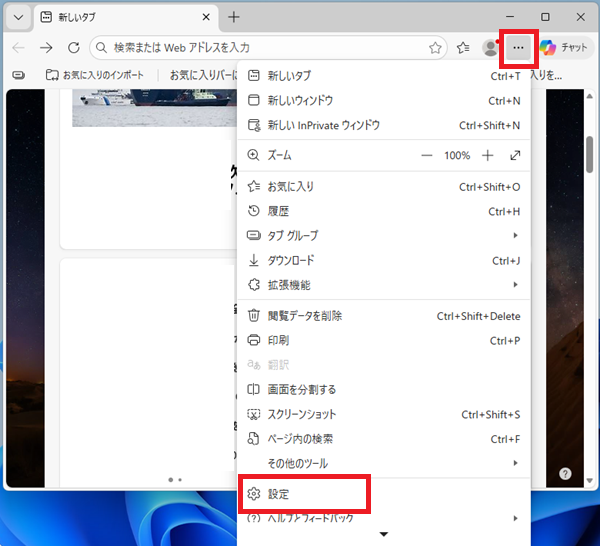This screenshot has height=546, width=600.
Task: Select 設定 from the menu
Action: click(279, 494)
